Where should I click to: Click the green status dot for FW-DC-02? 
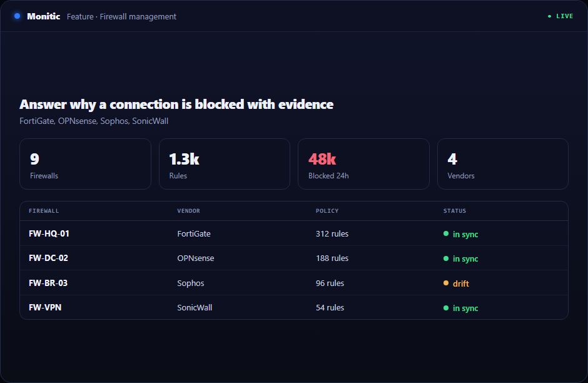click(446, 258)
